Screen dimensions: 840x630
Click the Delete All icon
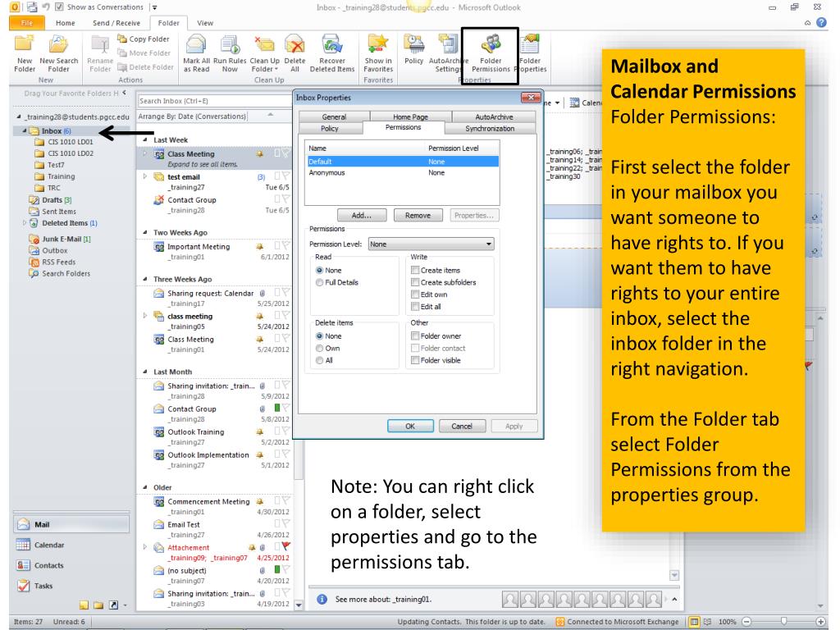[x=294, y=53]
